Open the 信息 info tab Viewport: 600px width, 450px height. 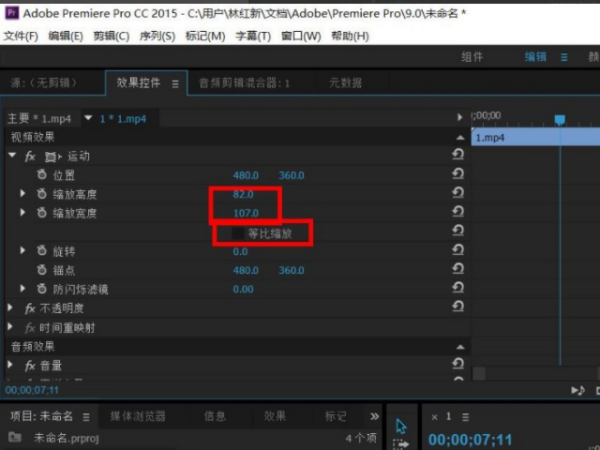[x=215, y=416]
